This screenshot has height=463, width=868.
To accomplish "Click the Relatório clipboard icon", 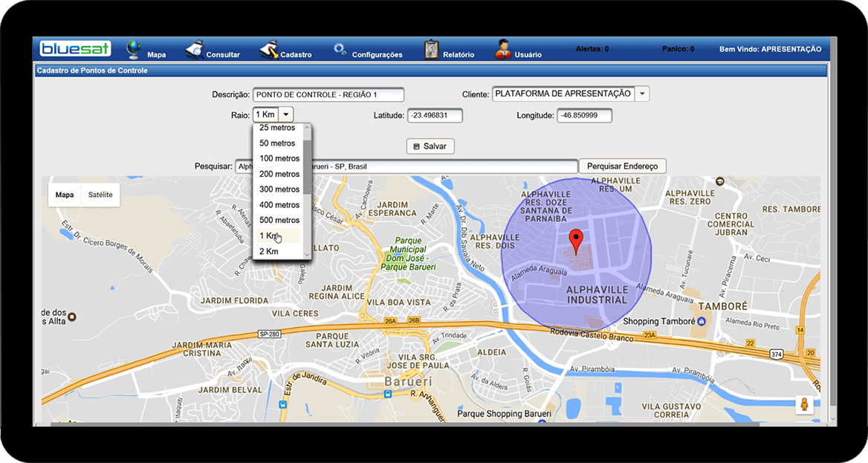I will point(431,49).
